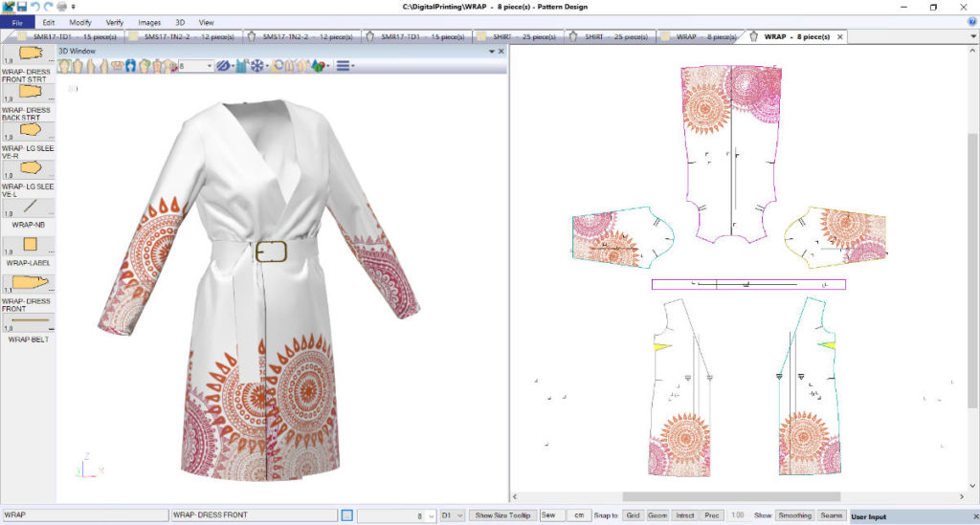Open the Verify menu

tap(115, 21)
